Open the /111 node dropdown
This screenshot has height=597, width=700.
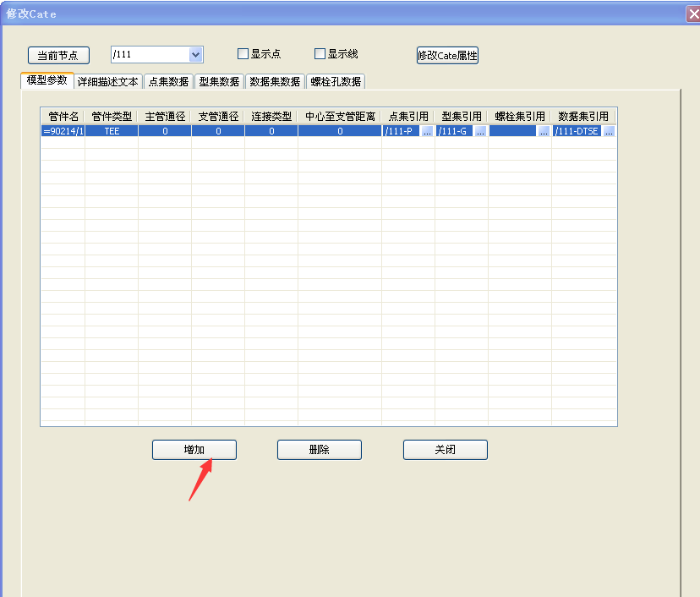pyautogui.click(x=196, y=55)
